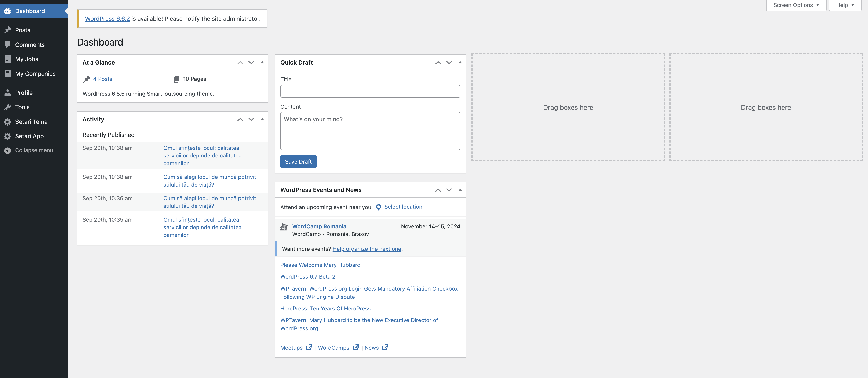This screenshot has width=868, height=378.
Task: Click the Select location link
Action: pyautogui.click(x=403, y=207)
